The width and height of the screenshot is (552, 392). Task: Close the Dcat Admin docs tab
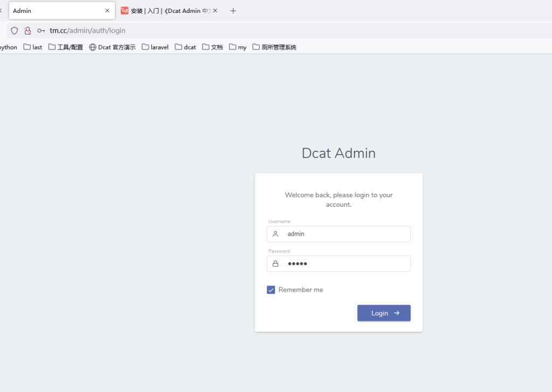[x=215, y=11]
